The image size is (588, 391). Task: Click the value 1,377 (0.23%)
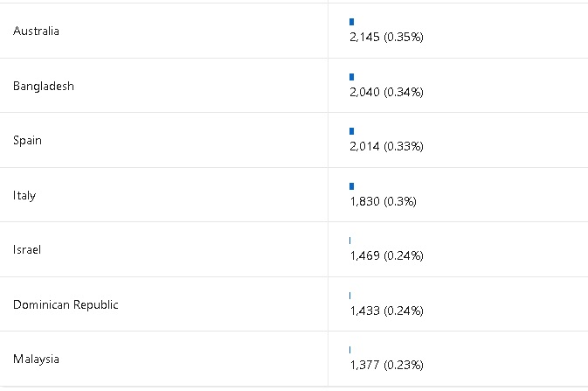click(386, 365)
